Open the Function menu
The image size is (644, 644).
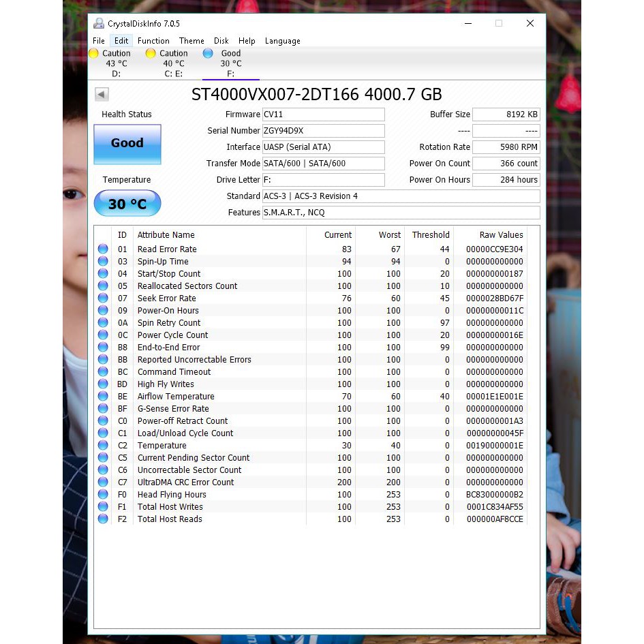tap(153, 41)
